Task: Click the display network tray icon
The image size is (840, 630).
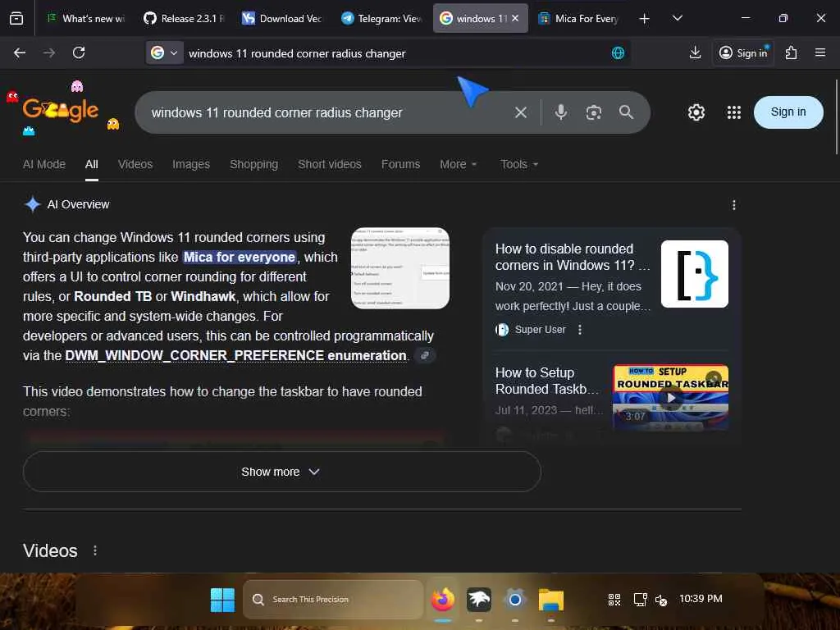Action: click(640, 600)
